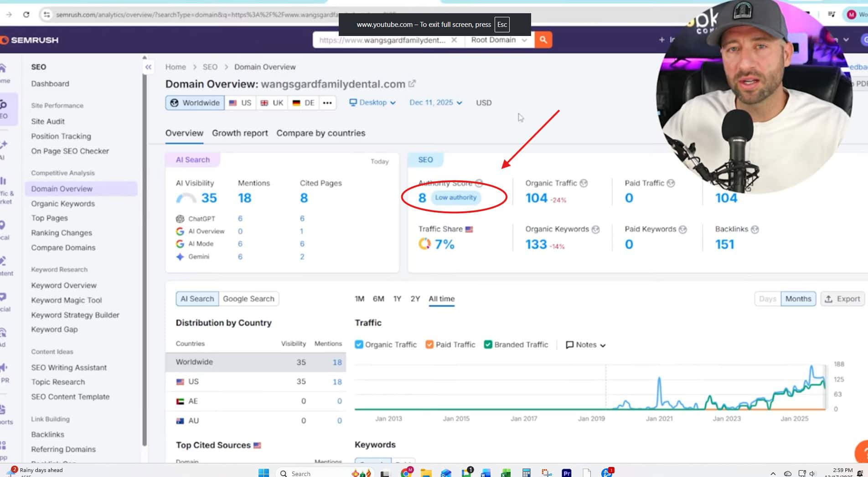Click the orange search magnifier button
The image size is (868, 477).
543,40
